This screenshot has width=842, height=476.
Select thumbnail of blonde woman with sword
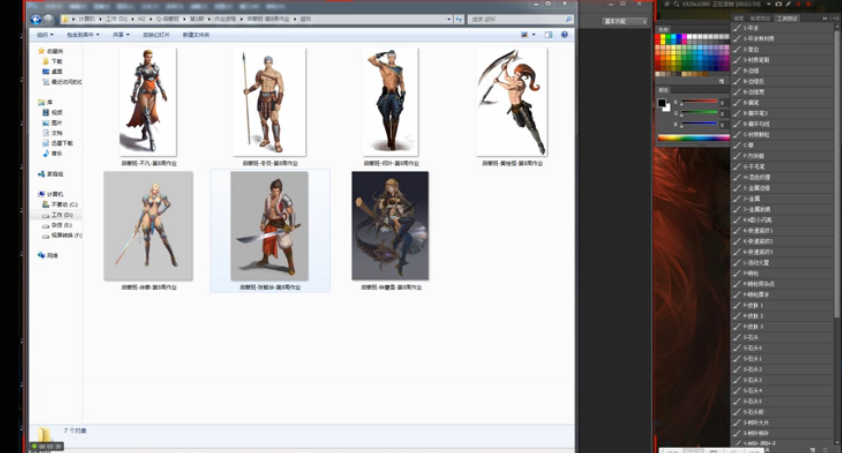tap(148, 226)
